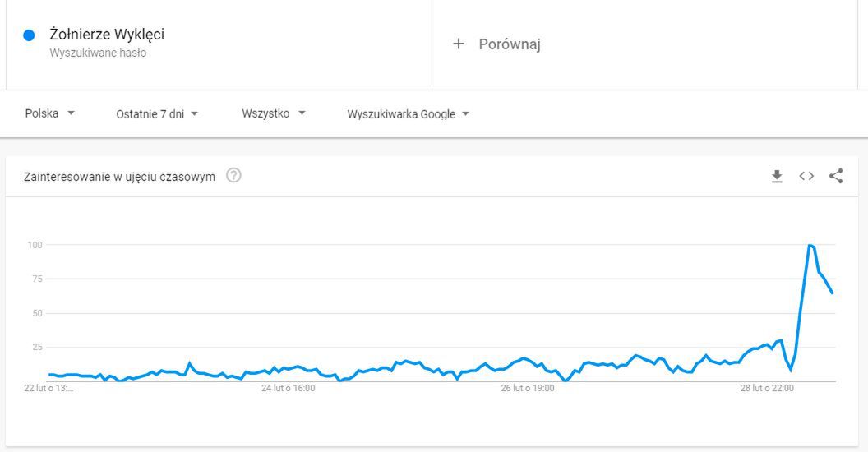Click the 28 lut o 22:00 axis label
The width and height of the screenshot is (868, 452).
[767, 389]
